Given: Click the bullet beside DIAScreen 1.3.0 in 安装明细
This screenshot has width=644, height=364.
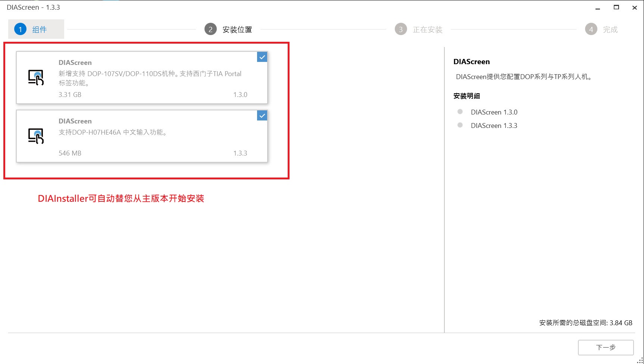Looking at the screenshot, I should pos(460,112).
